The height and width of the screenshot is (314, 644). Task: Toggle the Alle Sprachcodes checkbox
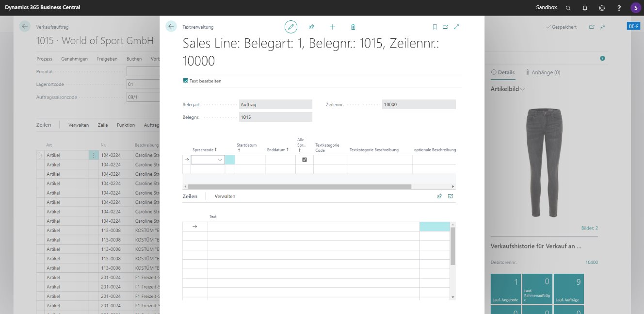click(x=305, y=160)
